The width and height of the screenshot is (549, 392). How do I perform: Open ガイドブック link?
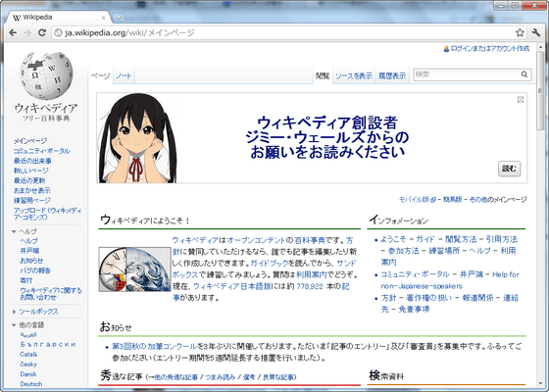(270, 263)
